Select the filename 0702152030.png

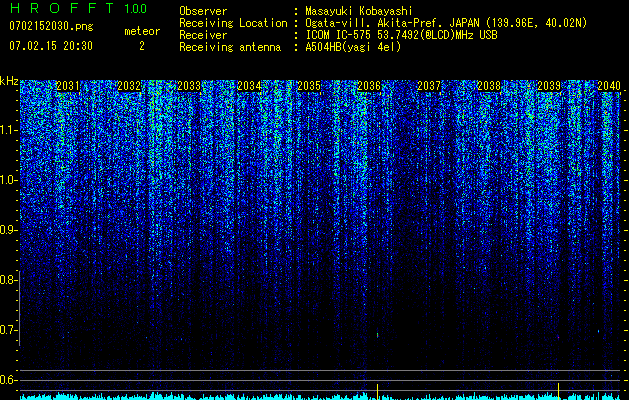(x=51, y=26)
